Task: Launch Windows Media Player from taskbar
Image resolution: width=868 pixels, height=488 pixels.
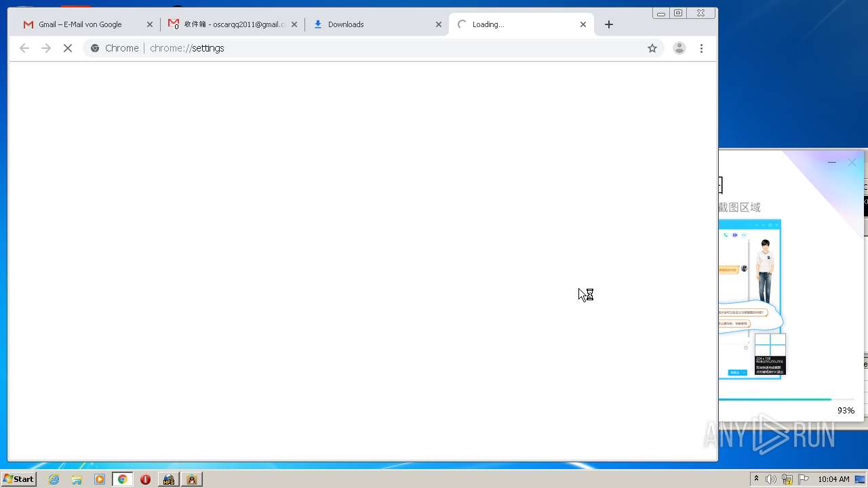Action: tap(100, 479)
